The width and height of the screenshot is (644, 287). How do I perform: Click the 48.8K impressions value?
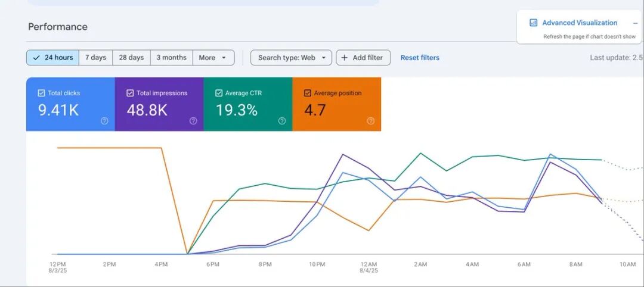tap(147, 110)
